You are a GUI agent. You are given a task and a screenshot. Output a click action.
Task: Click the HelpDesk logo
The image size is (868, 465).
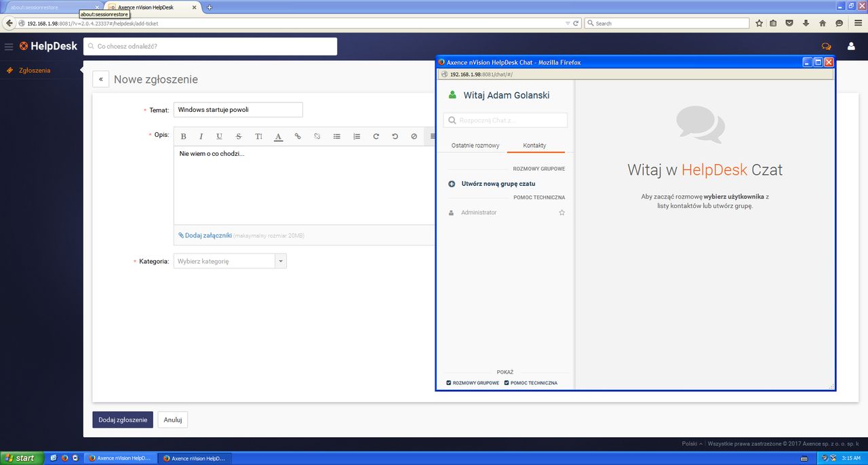pyautogui.click(x=48, y=46)
